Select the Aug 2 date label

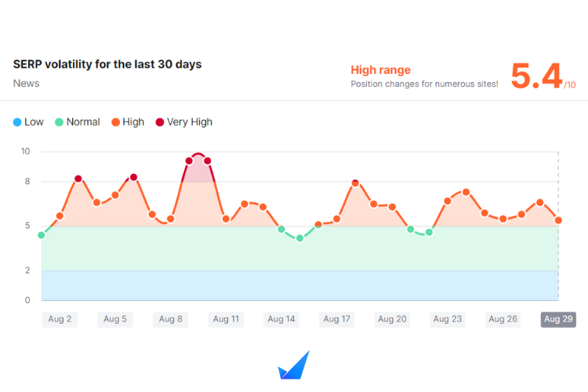pyautogui.click(x=60, y=319)
